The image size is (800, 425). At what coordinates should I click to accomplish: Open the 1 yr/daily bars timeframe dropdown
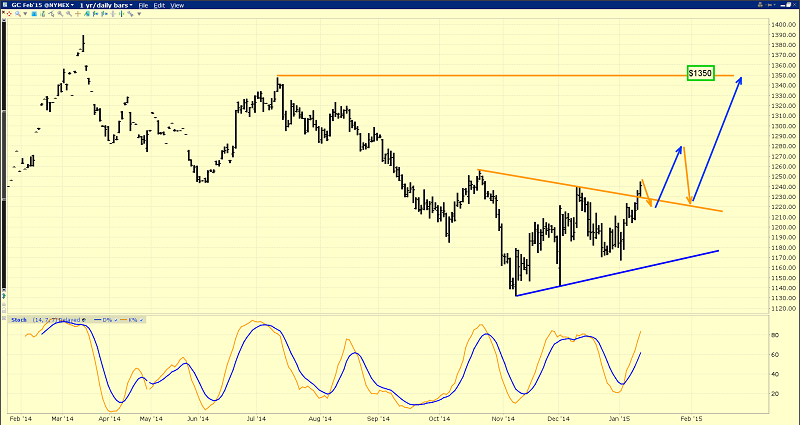point(106,5)
